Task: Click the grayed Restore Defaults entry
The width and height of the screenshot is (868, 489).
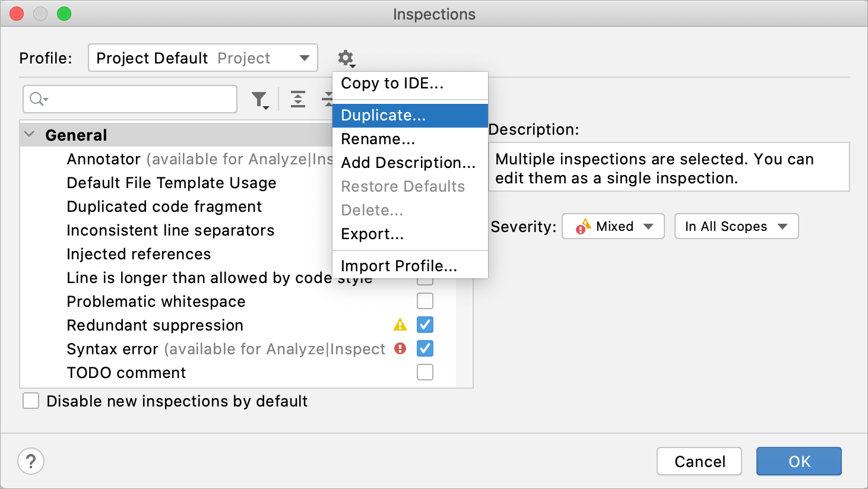Action: [x=410, y=186]
